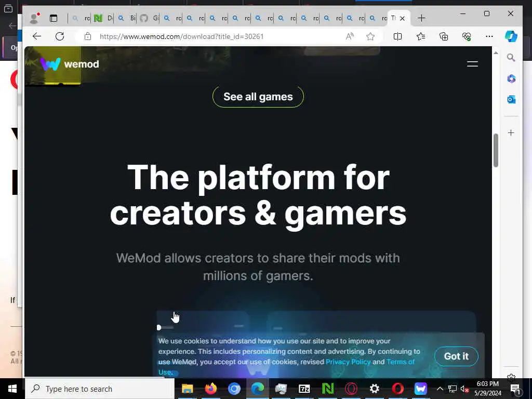Image resolution: width=532 pixels, height=399 pixels.
Task: Open Chromium browser from taskbar
Action: pyautogui.click(x=234, y=389)
